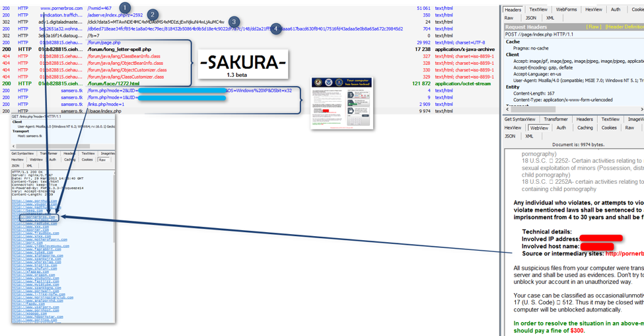Select the active WebView tab in the response inspector
This screenshot has width=644, height=336.
click(x=539, y=128)
